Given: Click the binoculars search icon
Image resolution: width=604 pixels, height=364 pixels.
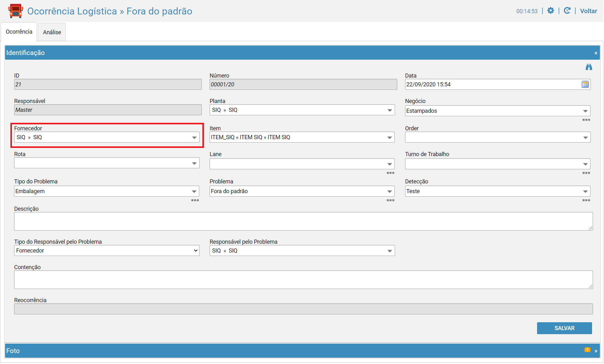Looking at the screenshot, I should click(x=589, y=67).
